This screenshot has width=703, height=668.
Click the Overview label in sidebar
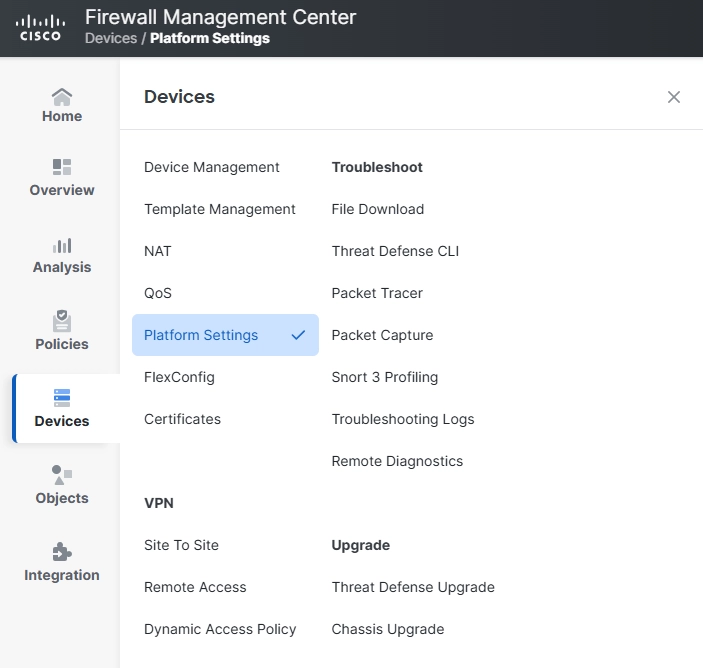pyautogui.click(x=62, y=190)
